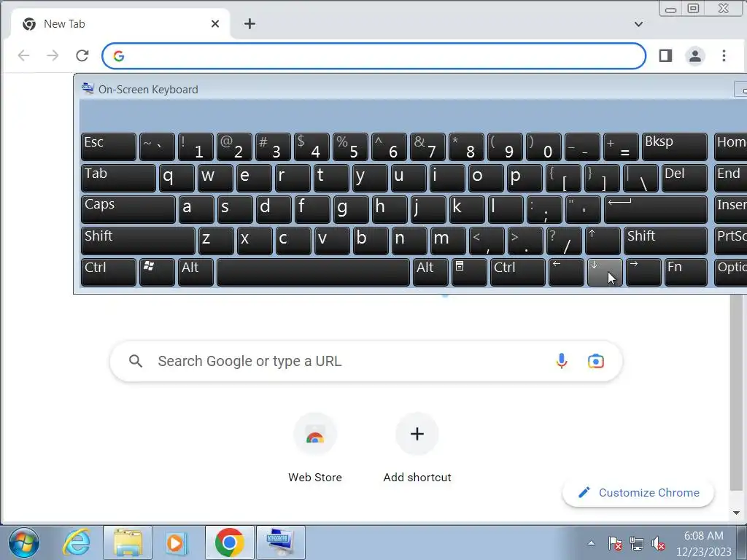This screenshot has height=560, width=747.
Task: Focus the Search Google or type URL box
Action: click(x=366, y=362)
